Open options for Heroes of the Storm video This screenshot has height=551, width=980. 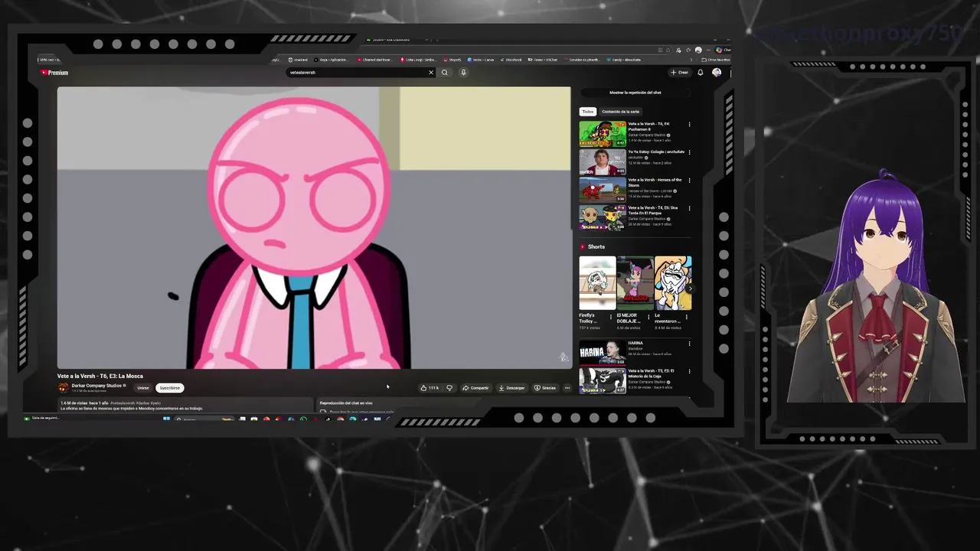pyautogui.click(x=689, y=181)
